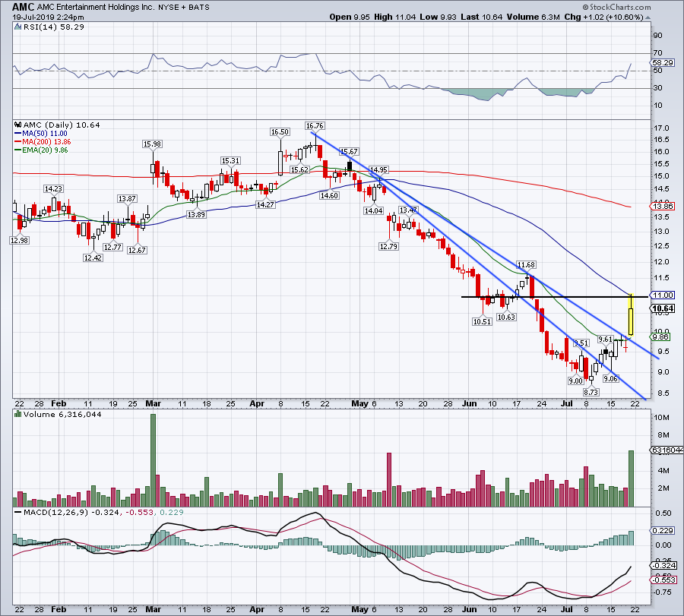Click the -0.553 signal axis tag
Image resolution: width=684 pixels, height=616 pixels.
664,580
